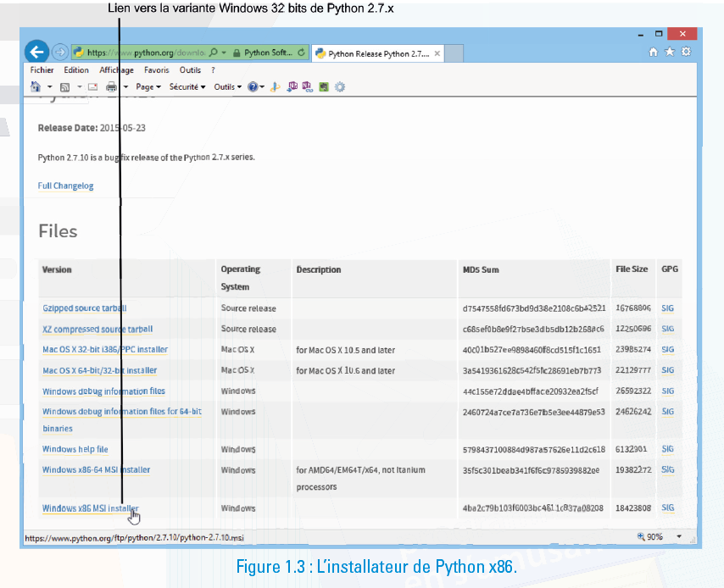The height and width of the screenshot is (588, 724).
Task: Open SIG link in Windows help file row
Action: click(668, 448)
